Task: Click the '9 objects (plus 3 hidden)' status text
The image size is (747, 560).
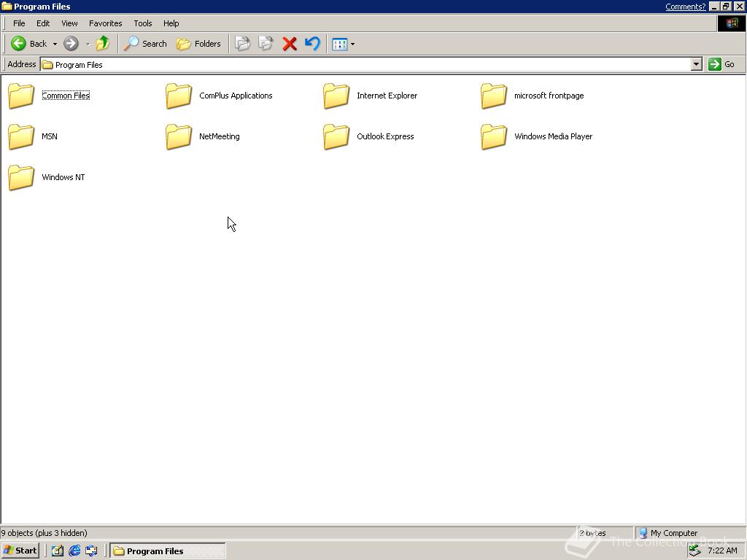Action: [44, 533]
